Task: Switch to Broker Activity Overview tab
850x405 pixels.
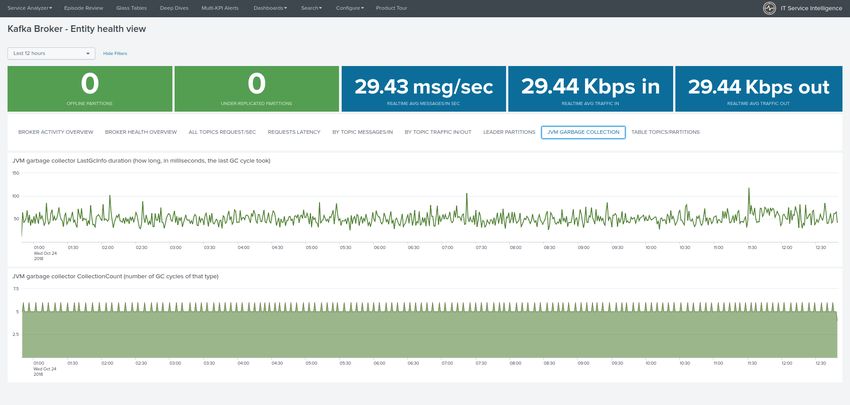Action: [56, 132]
